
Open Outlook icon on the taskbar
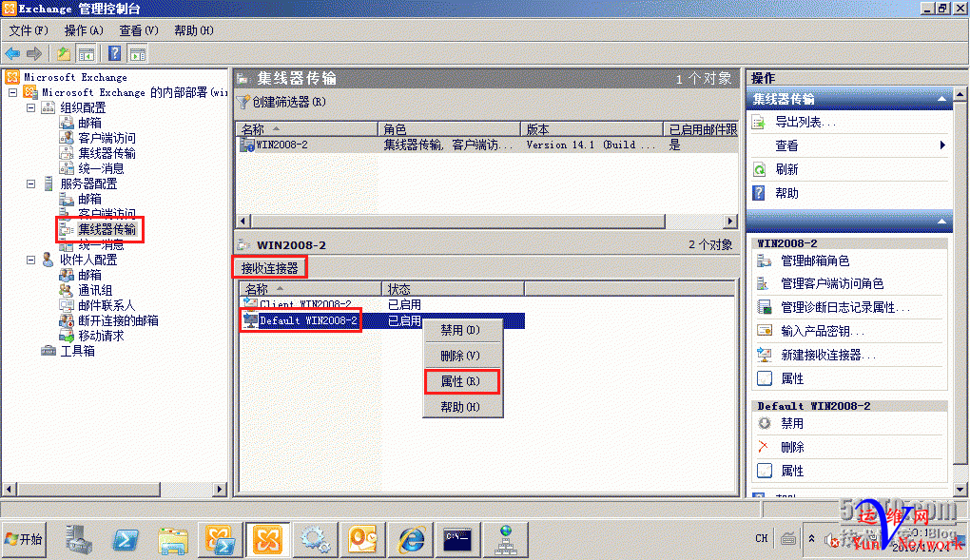coord(362,540)
